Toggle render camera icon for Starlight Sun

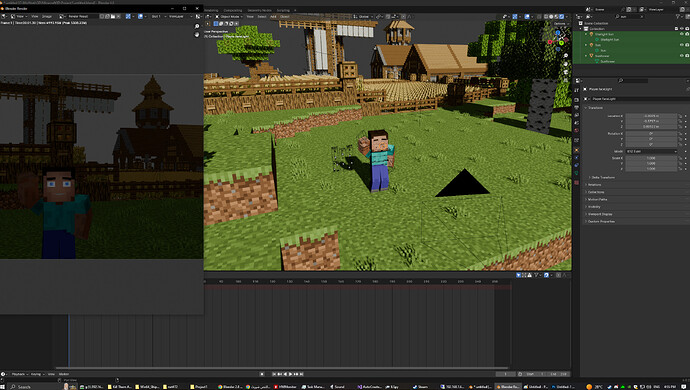click(x=687, y=34)
